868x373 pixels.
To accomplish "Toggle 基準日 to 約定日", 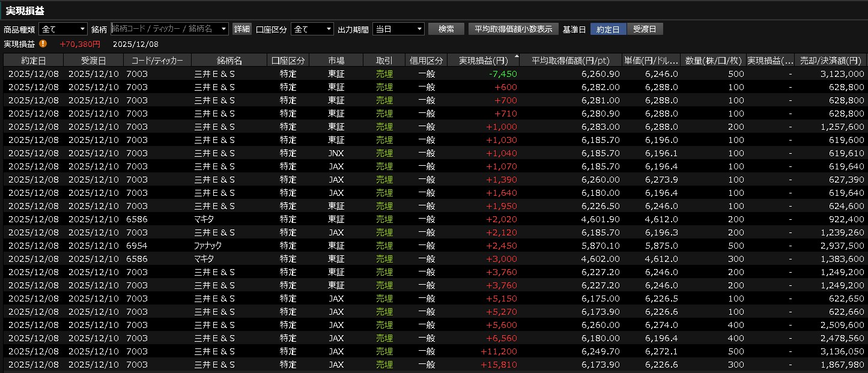I will click(608, 29).
